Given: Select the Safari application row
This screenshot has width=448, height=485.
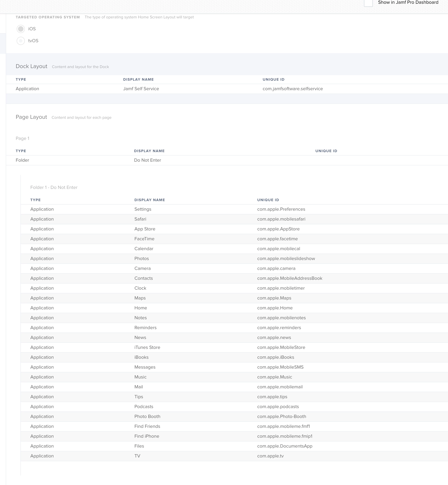Looking at the screenshot, I should tap(234, 219).
